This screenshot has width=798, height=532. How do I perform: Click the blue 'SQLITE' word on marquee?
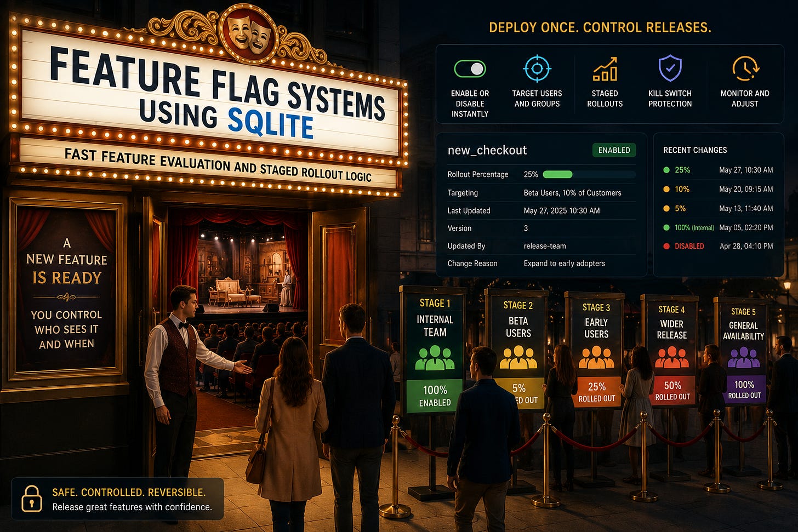270,123
